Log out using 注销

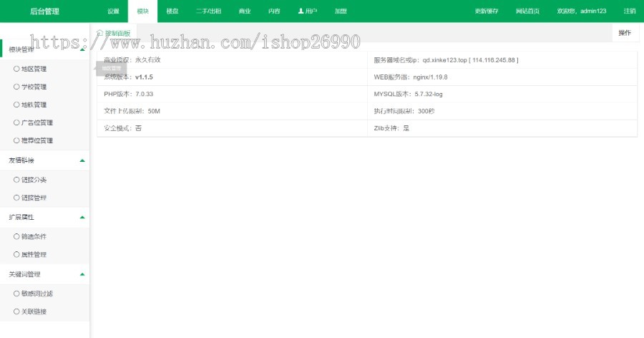(x=629, y=11)
